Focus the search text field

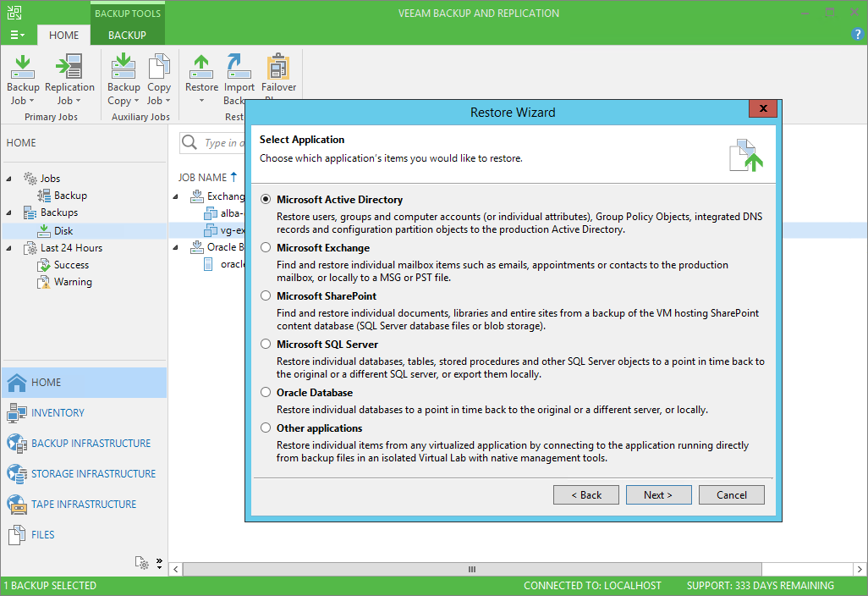click(x=223, y=142)
